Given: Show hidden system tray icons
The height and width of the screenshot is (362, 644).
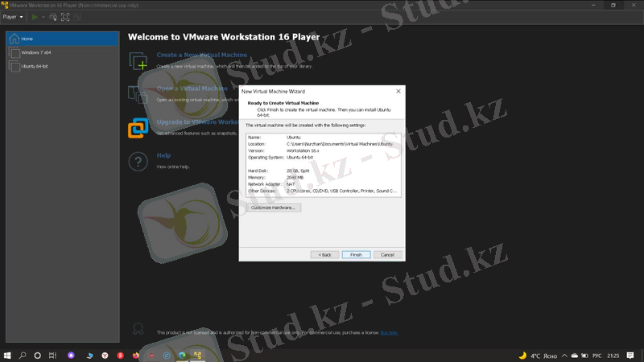Looking at the screenshot, I should [x=564, y=356].
